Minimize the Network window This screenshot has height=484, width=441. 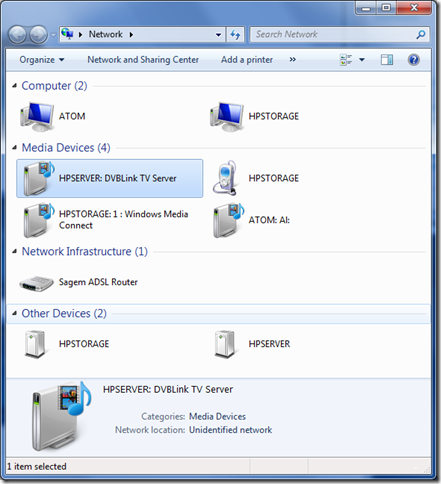tap(366, 8)
